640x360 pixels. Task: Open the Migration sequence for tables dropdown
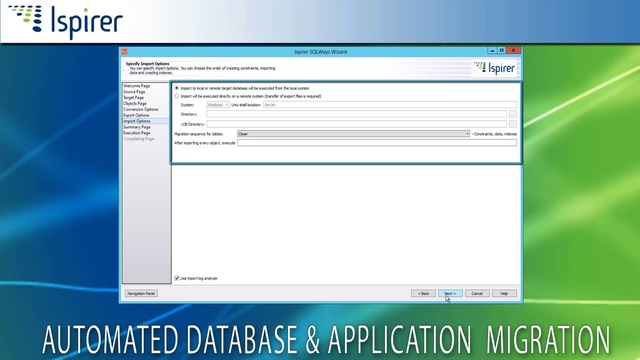click(353, 134)
